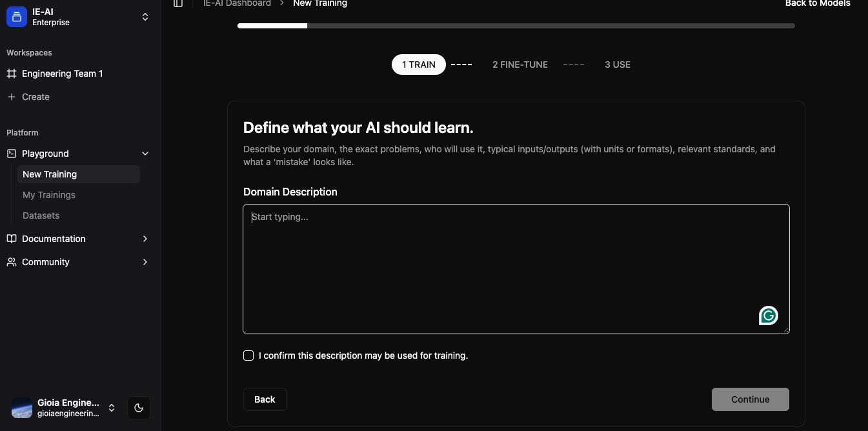Open the workspace switcher next to Enterprise
Screen dimensions: 868x431
(145, 17)
